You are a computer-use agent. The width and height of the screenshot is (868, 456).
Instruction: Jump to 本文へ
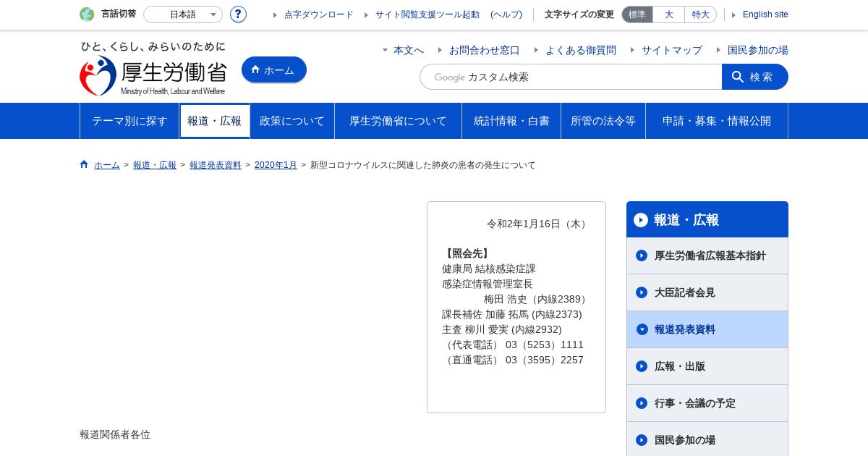409,50
